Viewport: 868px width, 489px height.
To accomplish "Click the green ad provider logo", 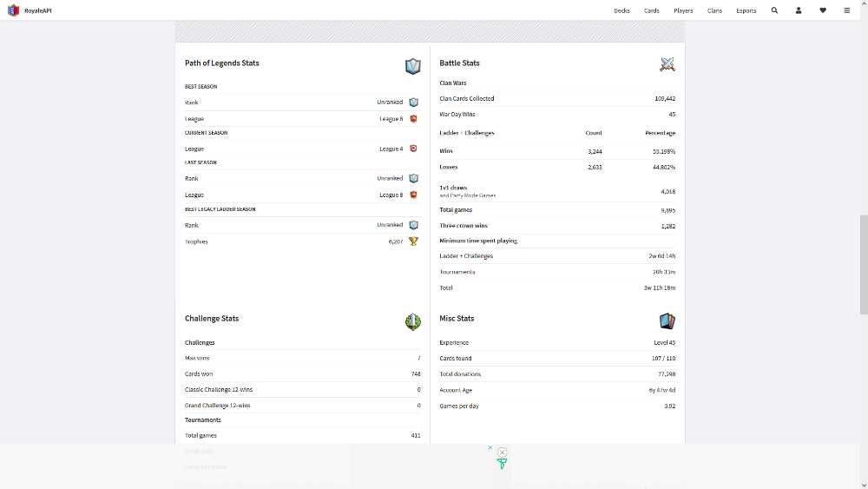I will 502,464.
